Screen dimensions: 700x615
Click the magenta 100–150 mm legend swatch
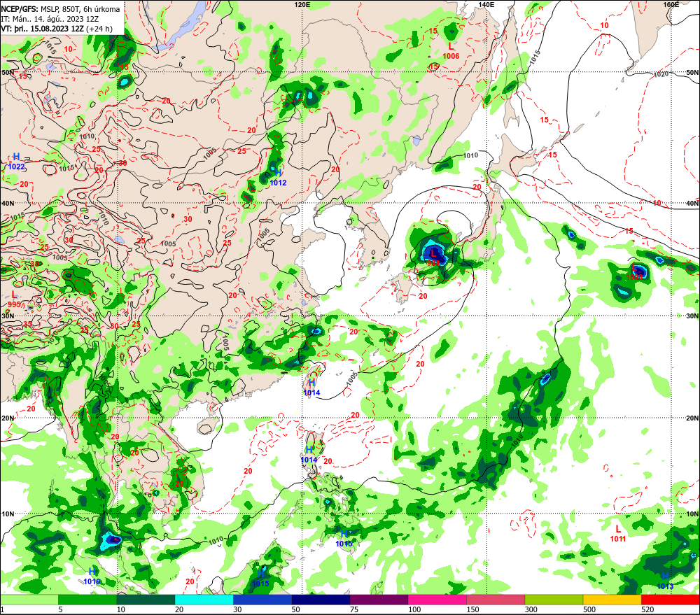[437, 600]
